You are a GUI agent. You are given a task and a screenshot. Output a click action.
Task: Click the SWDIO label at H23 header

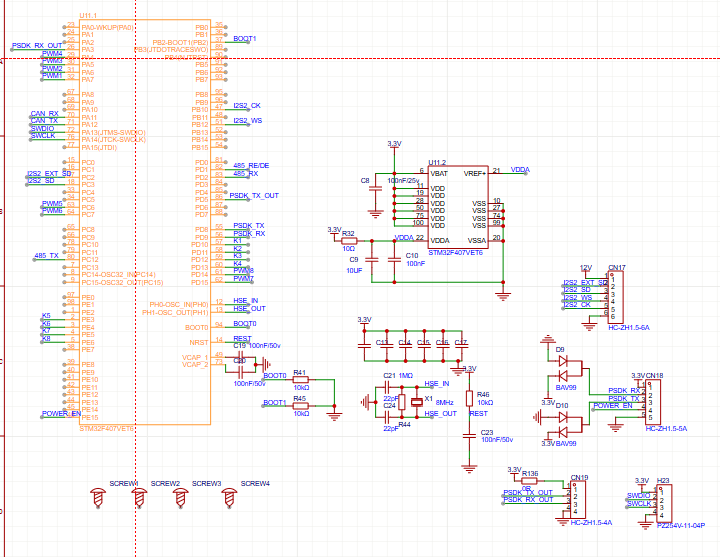click(x=638, y=496)
